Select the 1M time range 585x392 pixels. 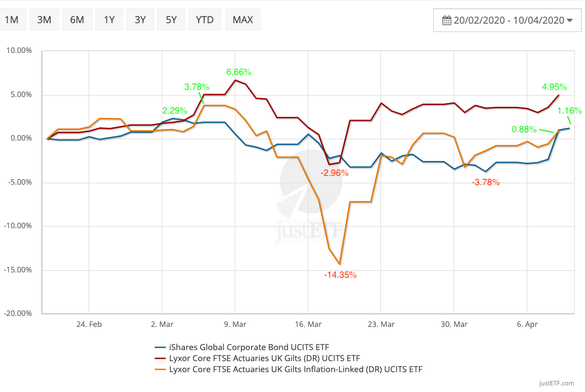(12, 20)
